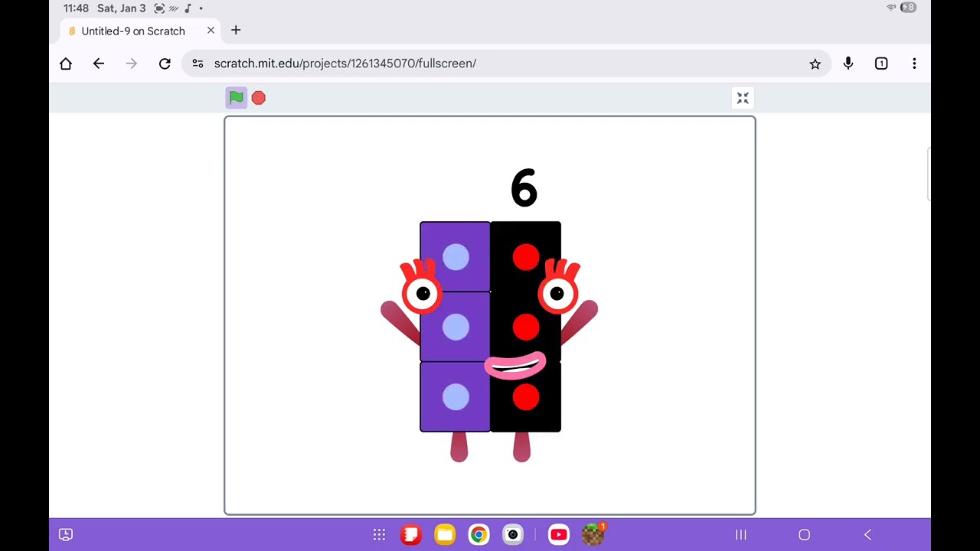Open a new browser tab

pos(236,30)
